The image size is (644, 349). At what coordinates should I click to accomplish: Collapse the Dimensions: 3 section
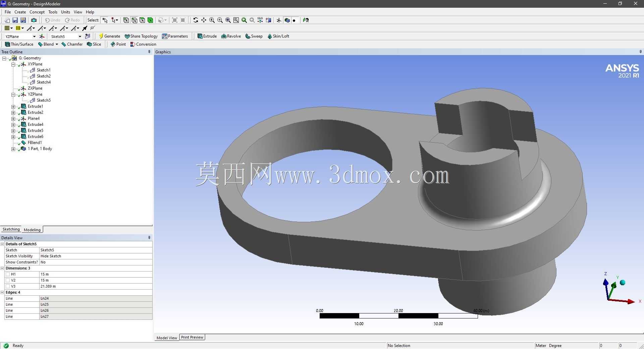2,268
